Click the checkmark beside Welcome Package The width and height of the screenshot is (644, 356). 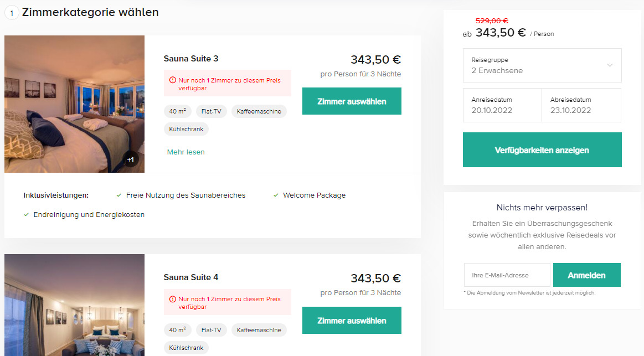(x=276, y=195)
